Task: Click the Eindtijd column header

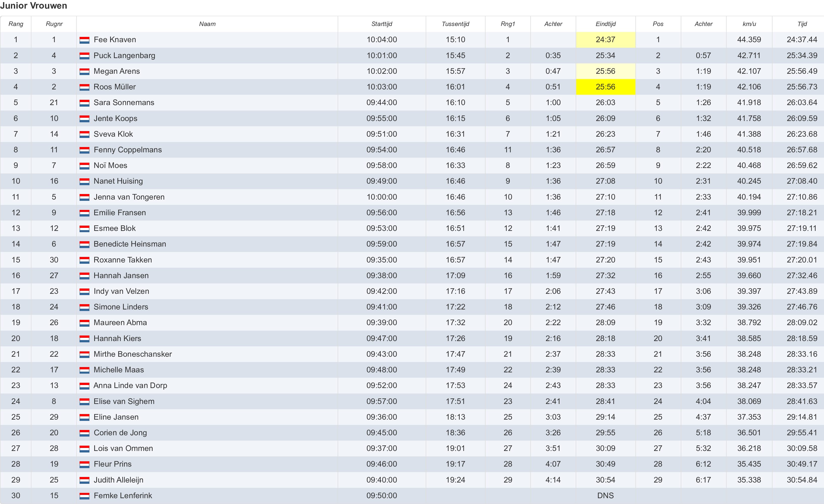Action: [x=606, y=24]
